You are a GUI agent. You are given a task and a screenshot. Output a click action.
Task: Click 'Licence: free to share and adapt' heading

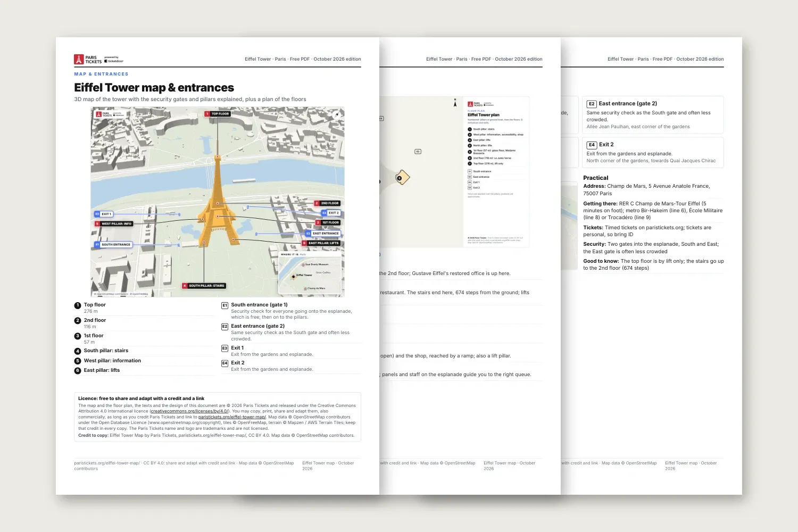pyautogui.click(x=141, y=398)
